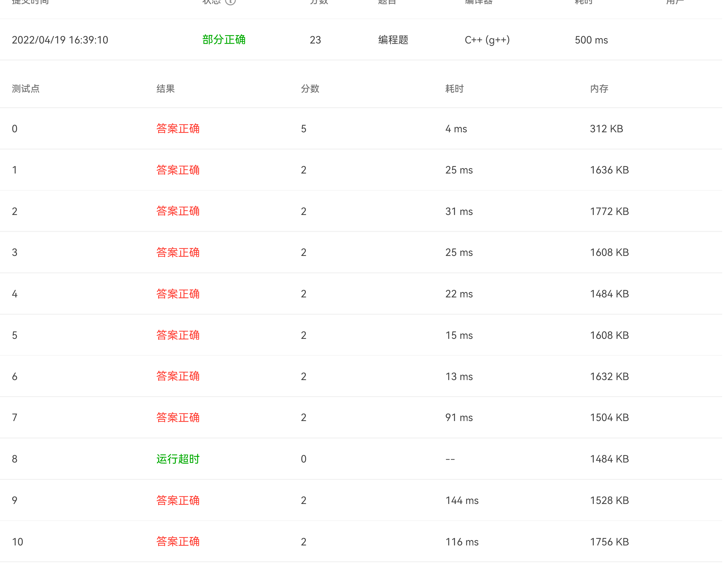Click the 500 ms total time value
This screenshot has height=564, width=728.
coord(591,40)
